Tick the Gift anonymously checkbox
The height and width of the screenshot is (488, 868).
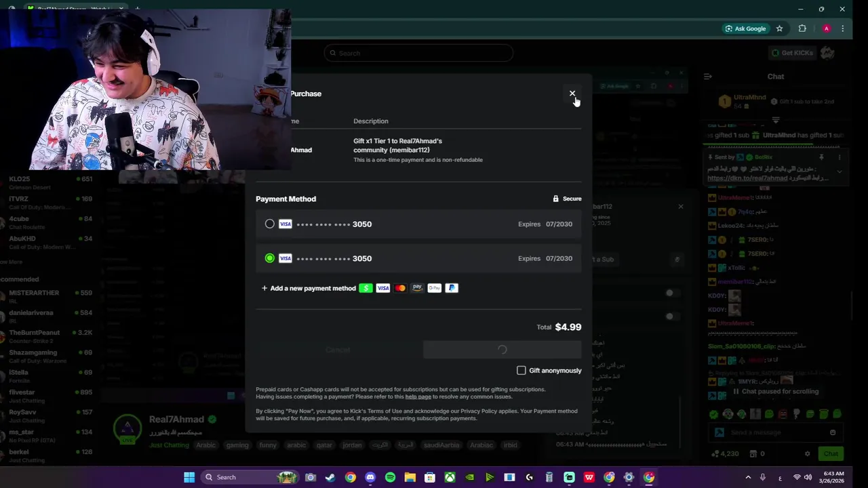521,370
